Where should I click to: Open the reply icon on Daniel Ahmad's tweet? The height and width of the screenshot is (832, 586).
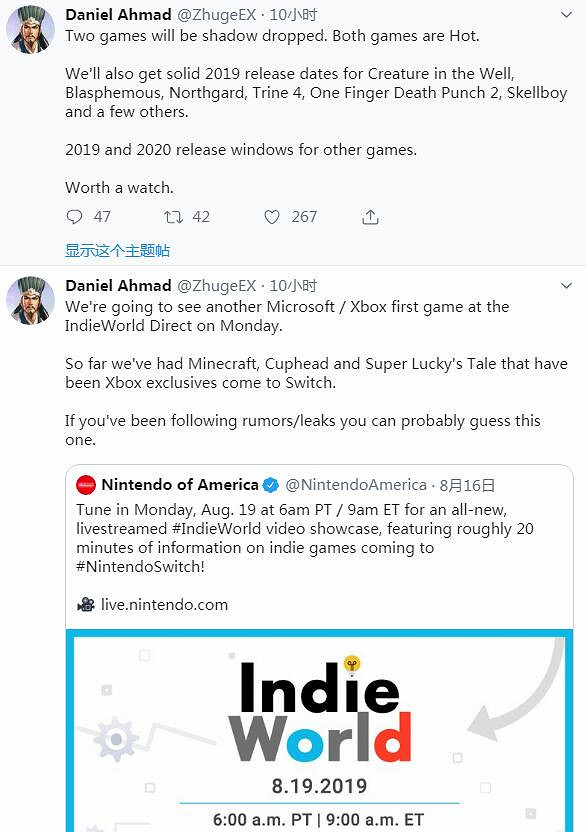click(x=74, y=216)
